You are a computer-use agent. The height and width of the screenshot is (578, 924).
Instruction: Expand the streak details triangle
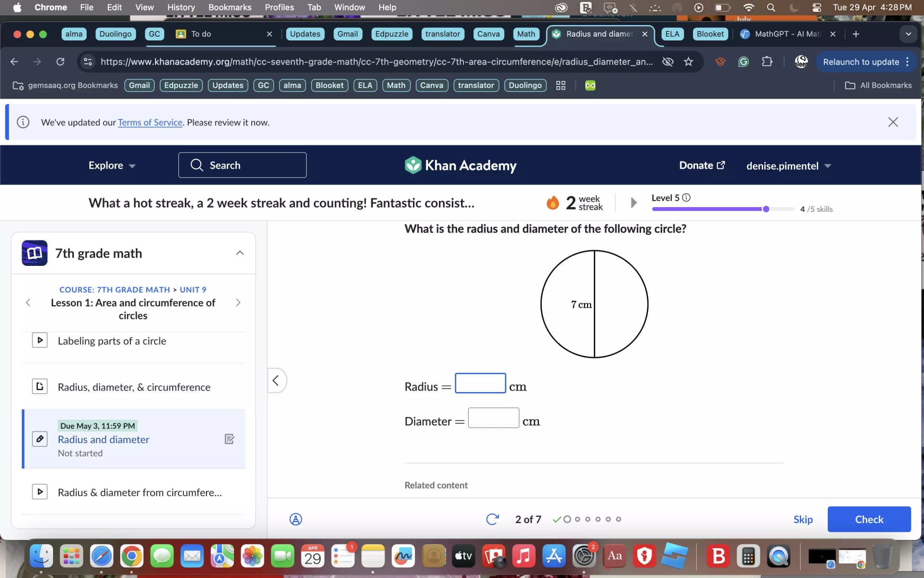(x=634, y=202)
